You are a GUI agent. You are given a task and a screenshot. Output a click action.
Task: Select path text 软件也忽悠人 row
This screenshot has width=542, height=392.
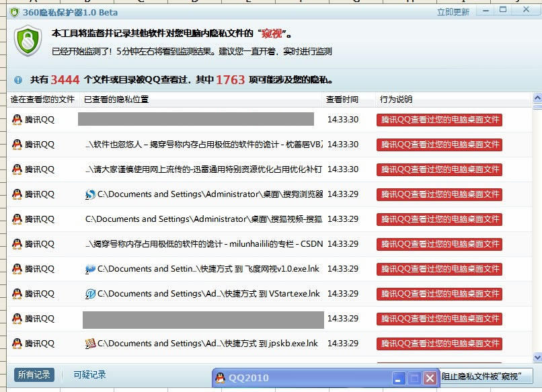[x=204, y=145]
